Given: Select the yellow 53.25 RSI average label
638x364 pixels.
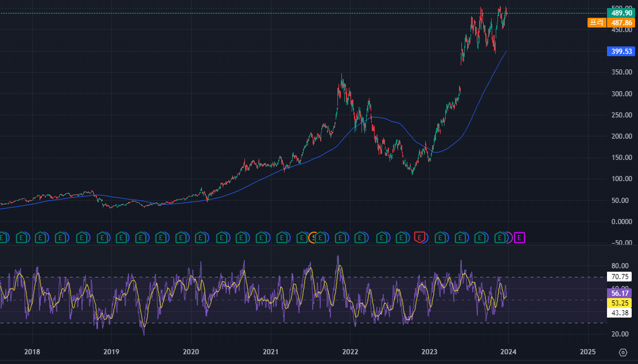Looking at the screenshot, I should point(619,303).
